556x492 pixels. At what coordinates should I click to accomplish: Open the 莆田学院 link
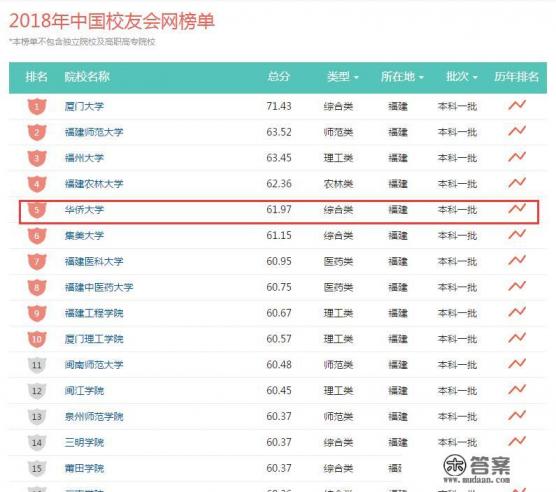84,469
